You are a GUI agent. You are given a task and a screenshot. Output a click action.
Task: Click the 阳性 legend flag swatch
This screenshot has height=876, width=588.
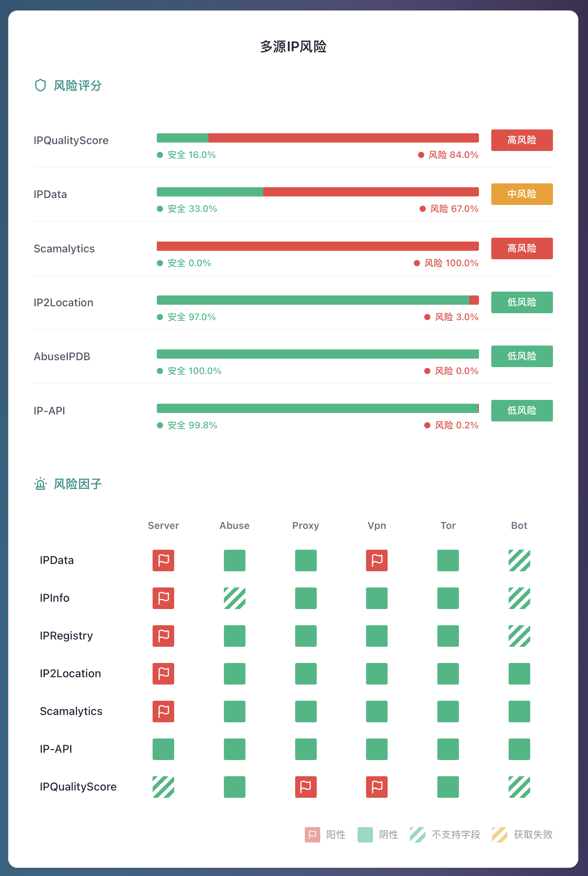tap(312, 835)
